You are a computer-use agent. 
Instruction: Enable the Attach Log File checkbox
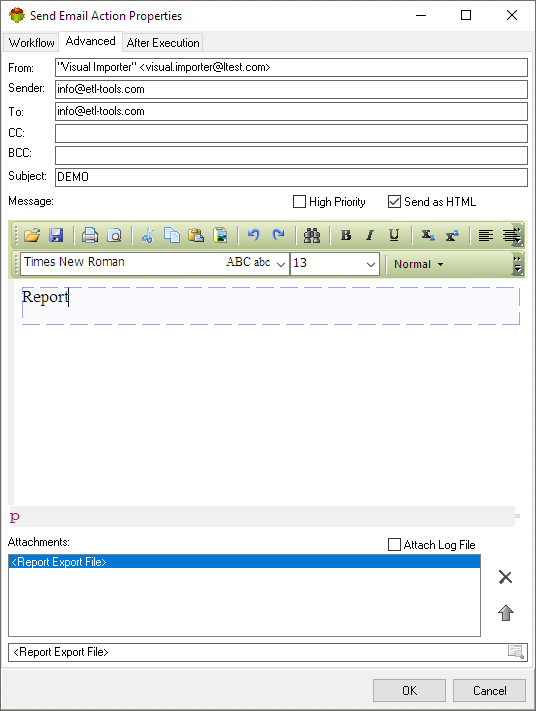click(394, 545)
